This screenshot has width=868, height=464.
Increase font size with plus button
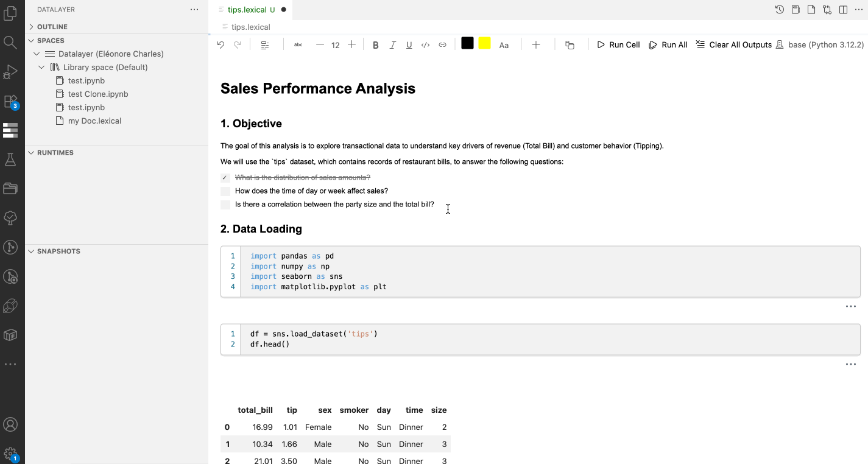pyautogui.click(x=351, y=44)
